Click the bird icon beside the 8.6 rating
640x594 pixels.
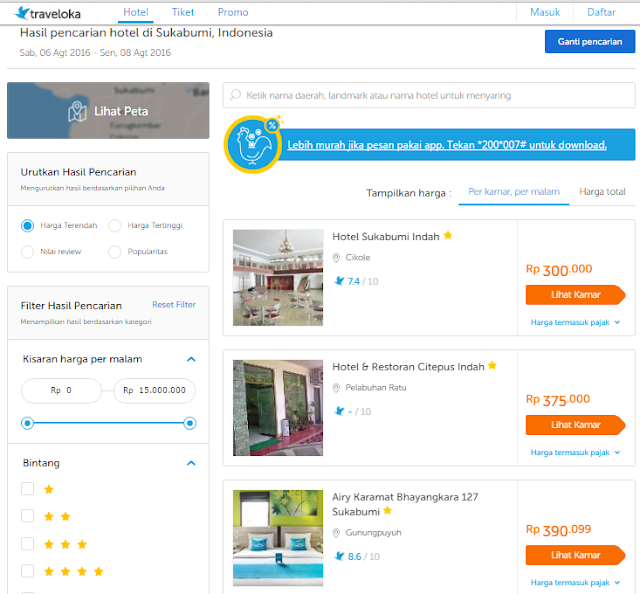tap(339, 556)
